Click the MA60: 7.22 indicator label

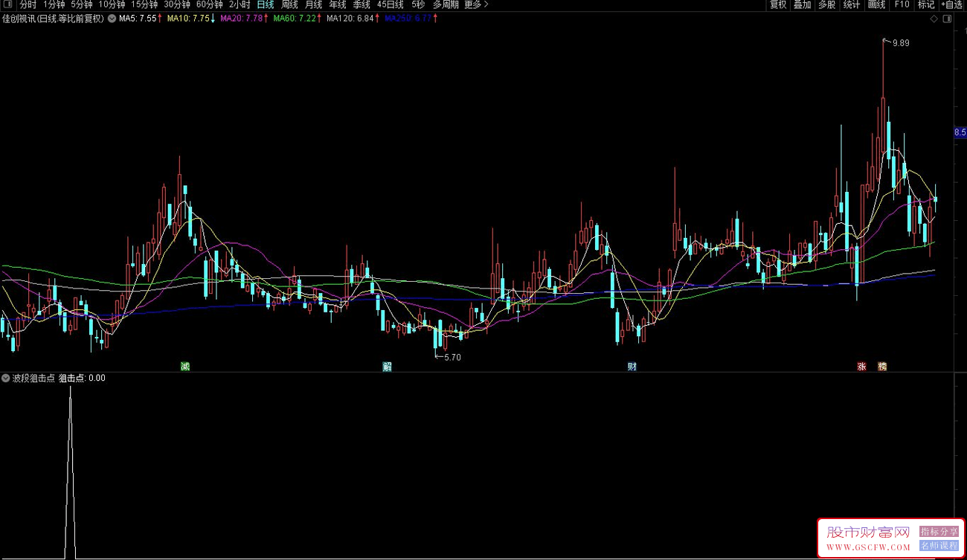pos(295,19)
